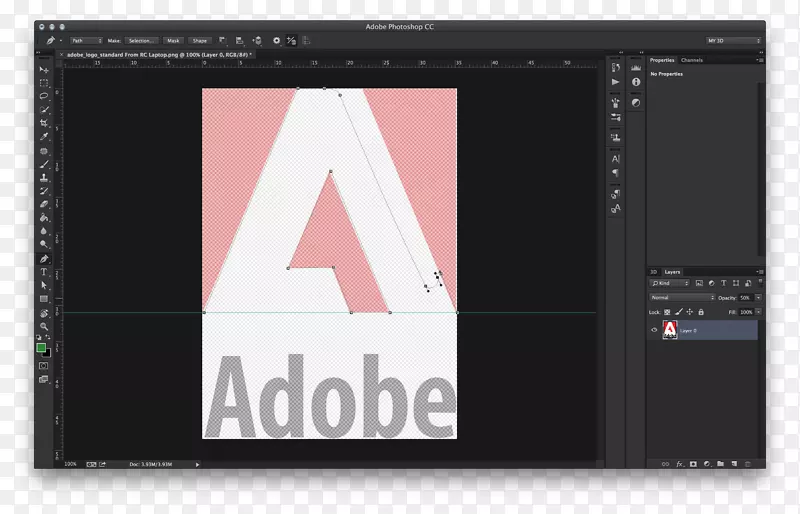Open the Info panel icon
800x514 pixels.
click(x=636, y=82)
